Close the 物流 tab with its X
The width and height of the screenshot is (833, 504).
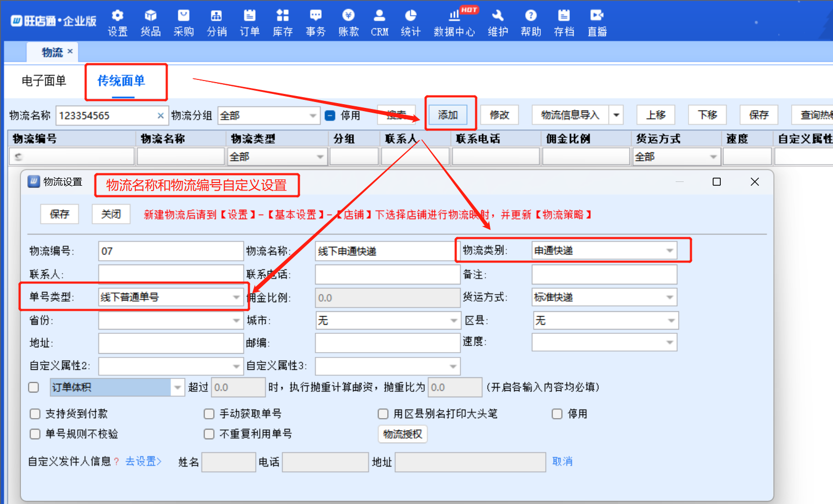(x=70, y=52)
